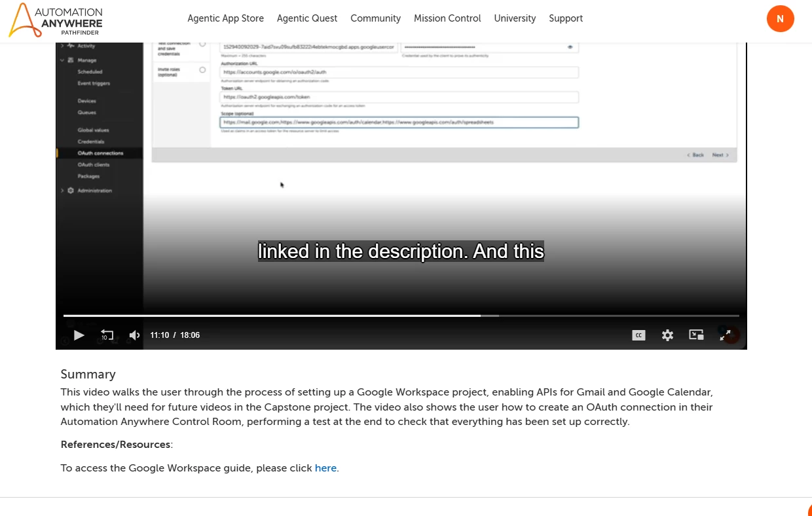Screen dimensions: 812x516
Task: Click the 'Summary' heading text
Action: click(88, 374)
